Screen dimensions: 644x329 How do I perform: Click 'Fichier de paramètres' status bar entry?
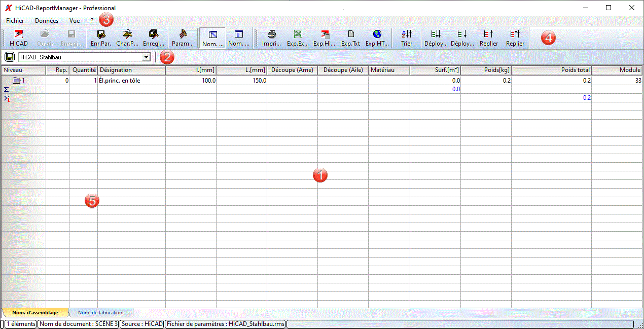tap(226, 323)
